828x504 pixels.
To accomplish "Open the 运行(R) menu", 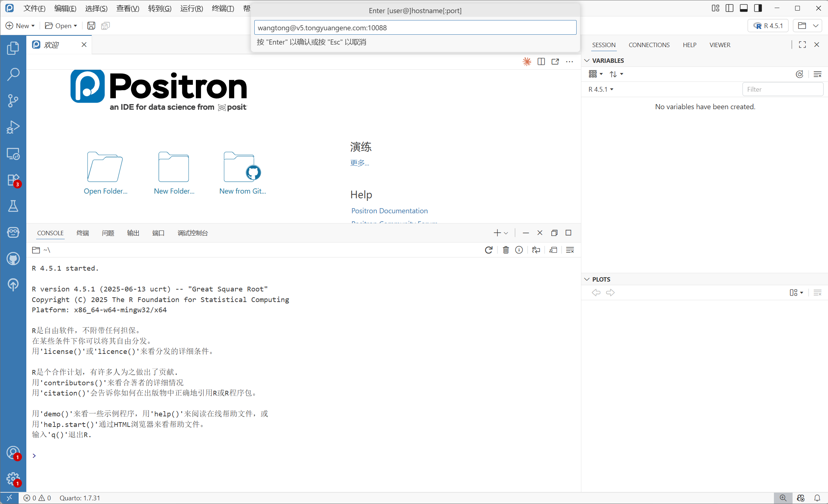I will (x=191, y=8).
